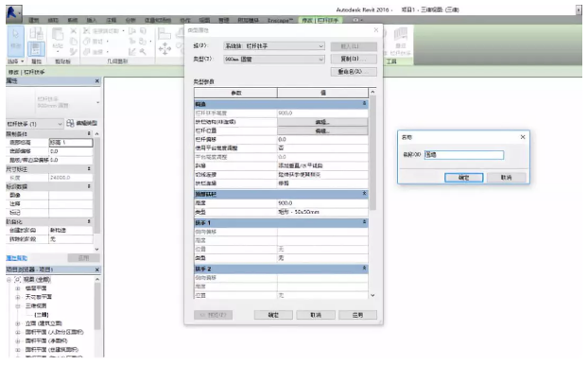
Task: Collapse the 扶手 2 parameter group
Action: tap(364, 269)
